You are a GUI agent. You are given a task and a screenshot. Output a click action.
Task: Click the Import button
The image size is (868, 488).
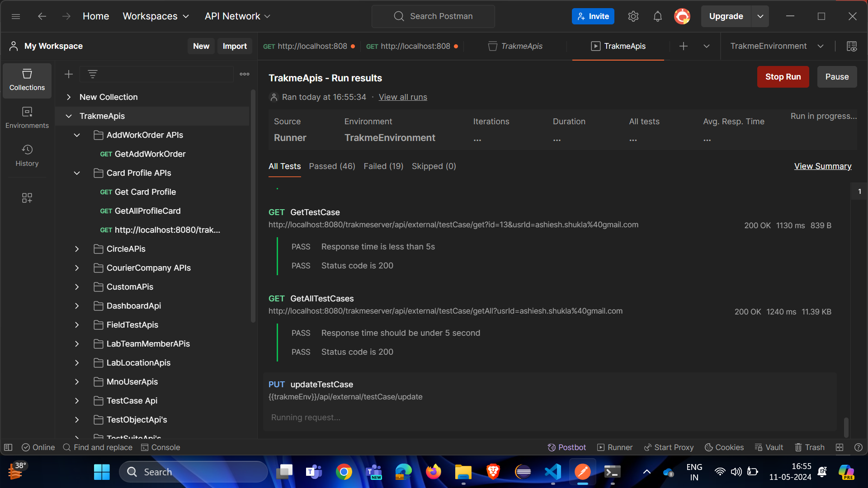(235, 46)
